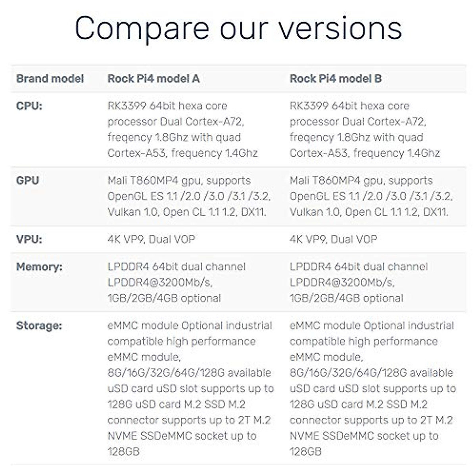Screen dimensions: 476x476
Task: Click model A's RK3399 CPU description
Action: click(182, 129)
